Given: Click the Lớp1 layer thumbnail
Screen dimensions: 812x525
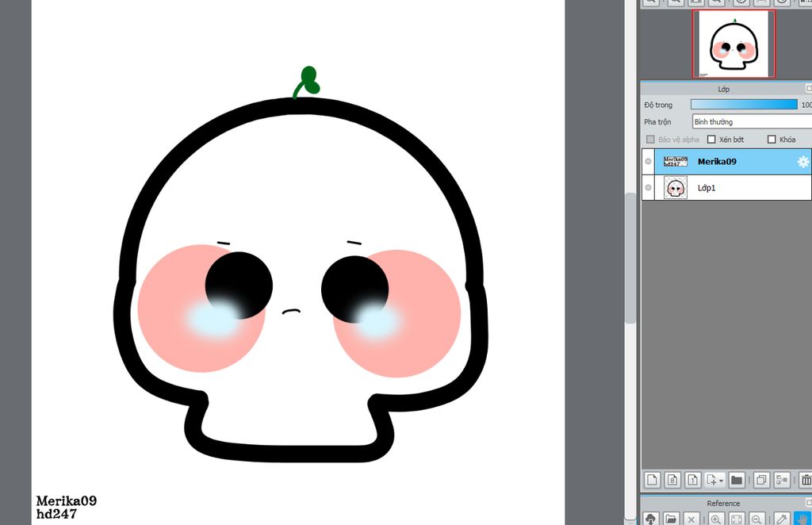Looking at the screenshot, I should pyautogui.click(x=676, y=187).
